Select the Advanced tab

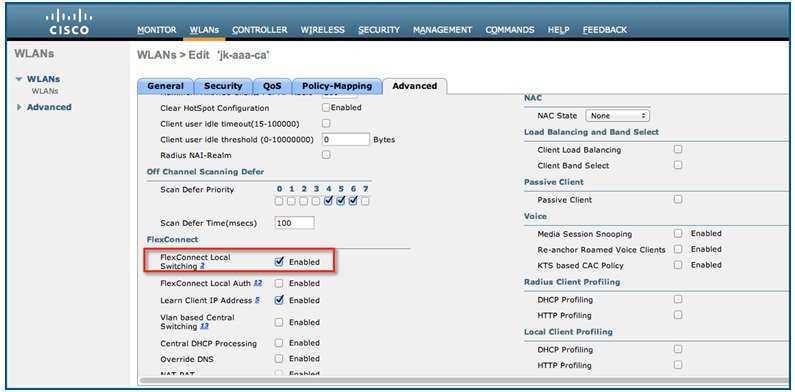(x=415, y=86)
